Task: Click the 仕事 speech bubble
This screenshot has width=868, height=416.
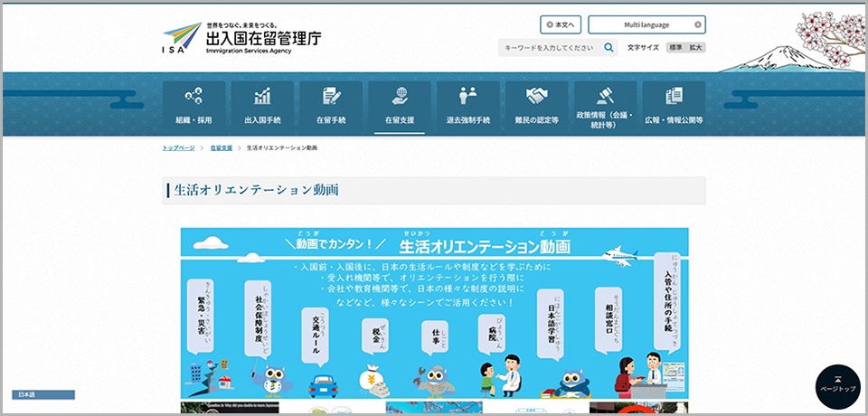Action: click(435, 338)
